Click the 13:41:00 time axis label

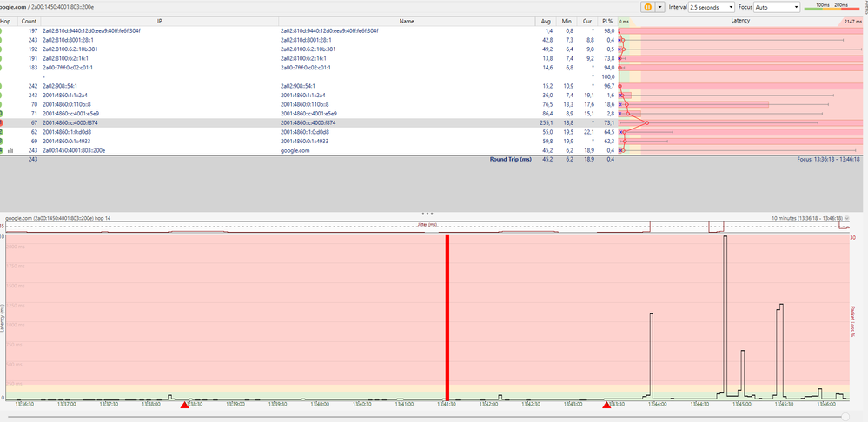point(405,405)
